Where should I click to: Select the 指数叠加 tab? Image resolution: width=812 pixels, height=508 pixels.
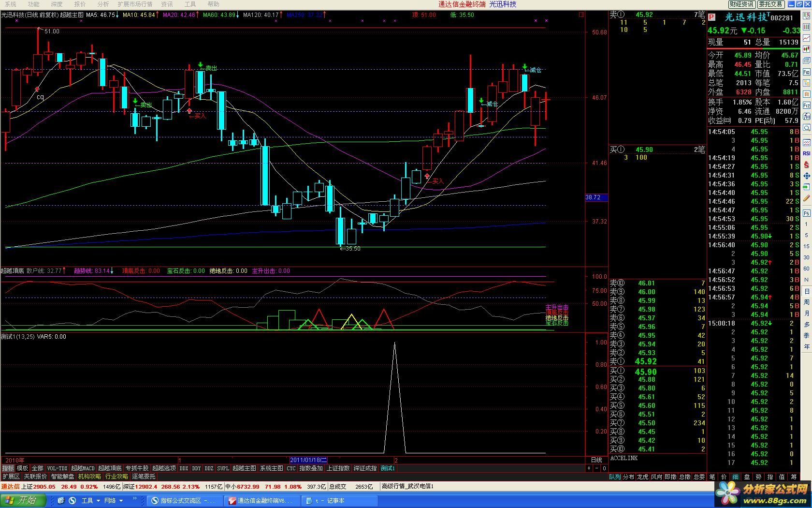(x=311, y=468)
